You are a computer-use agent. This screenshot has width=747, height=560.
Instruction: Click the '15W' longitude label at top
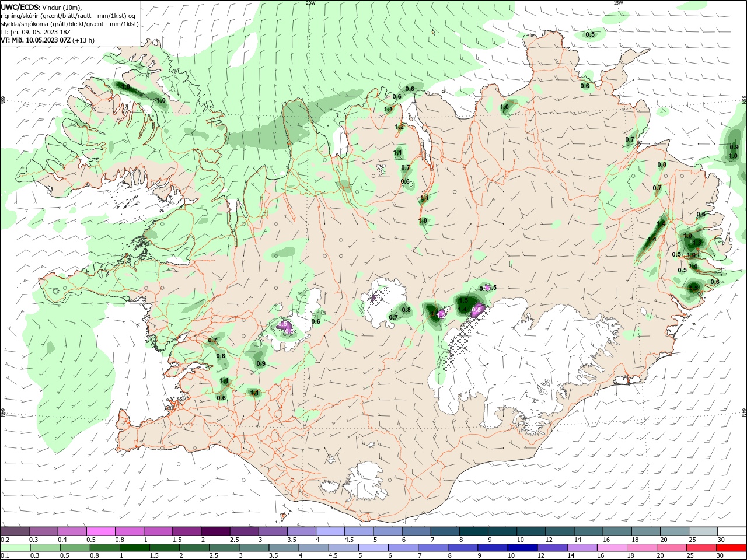[x=618, y=3]
